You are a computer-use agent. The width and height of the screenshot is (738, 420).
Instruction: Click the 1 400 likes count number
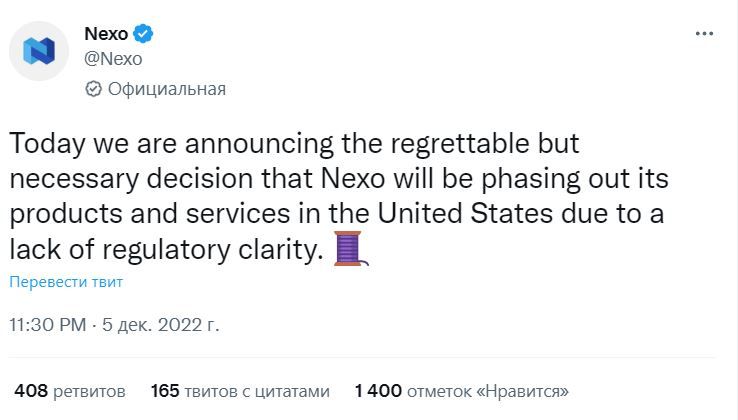[x=378, y=391]
